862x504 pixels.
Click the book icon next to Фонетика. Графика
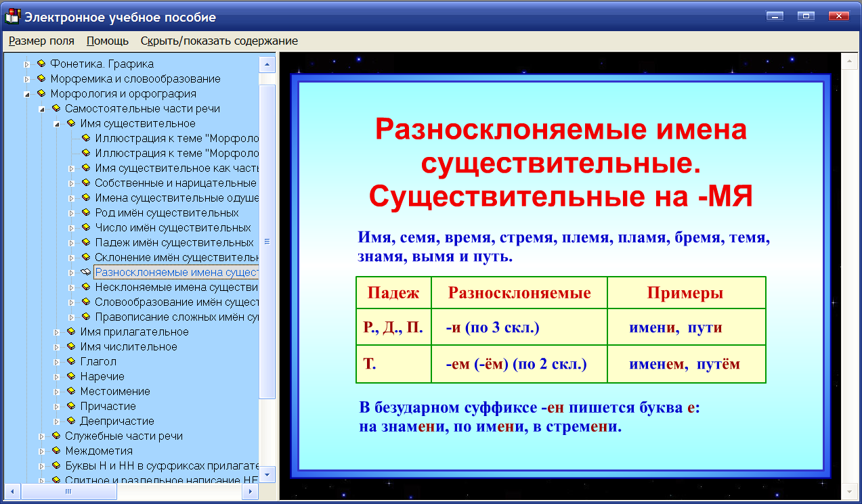tap(42, 64)
